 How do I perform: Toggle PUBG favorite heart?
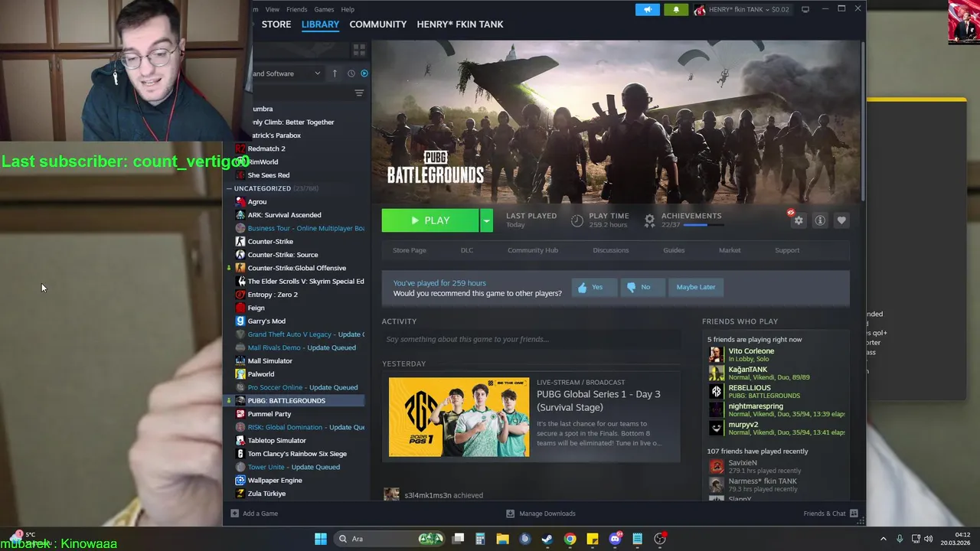point(841,220)
